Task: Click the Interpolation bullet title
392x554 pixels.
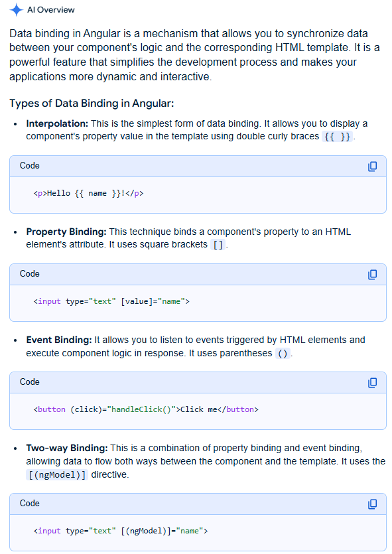Action: [57, 123]
